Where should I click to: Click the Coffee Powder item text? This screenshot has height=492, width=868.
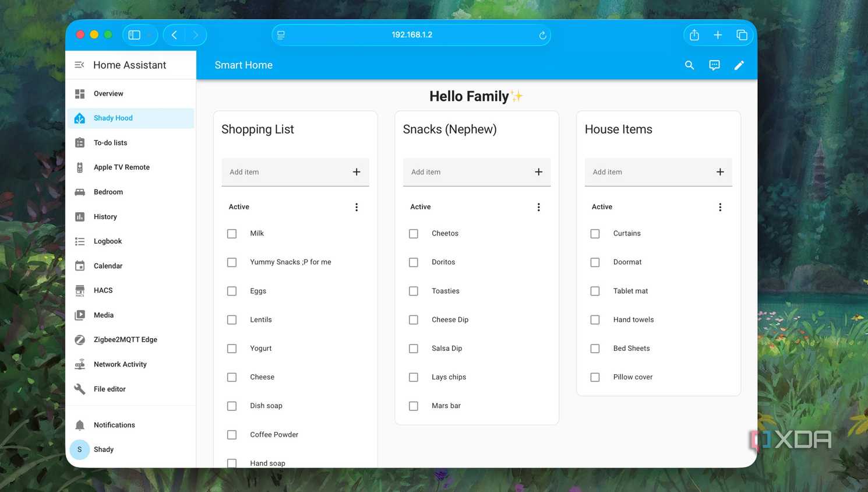(x=274, y=434)
